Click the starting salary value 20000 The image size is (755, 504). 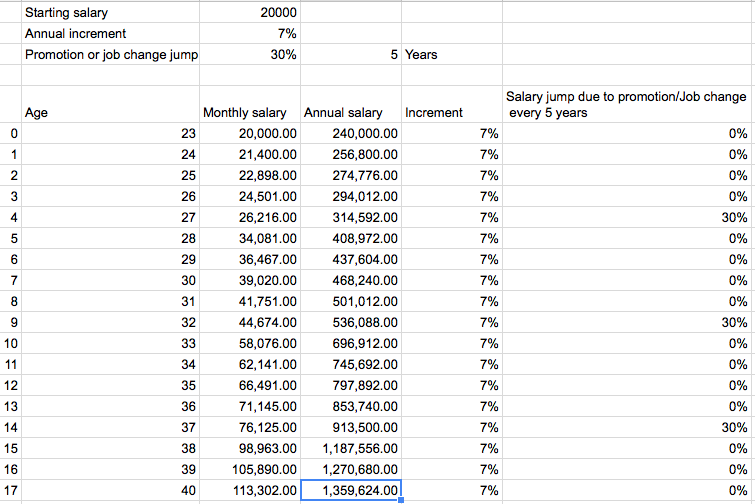click(250, 12)
